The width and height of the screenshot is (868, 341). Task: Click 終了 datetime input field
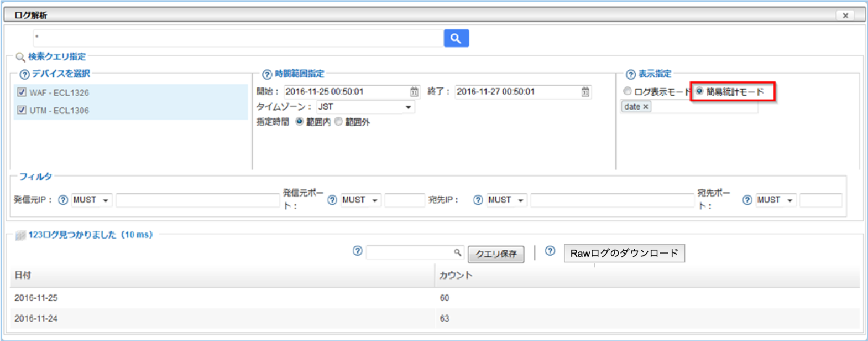coord(523,92)
